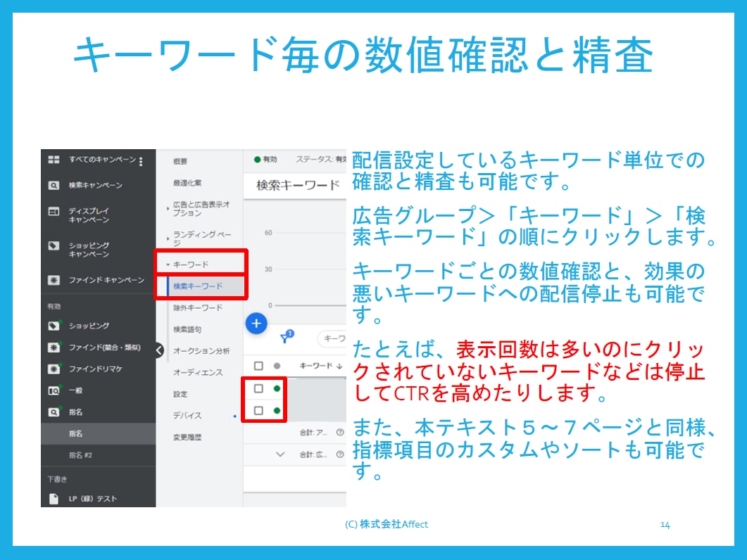
Task: Expand the 合計: 広 row chevron
Action: point(281,454)
